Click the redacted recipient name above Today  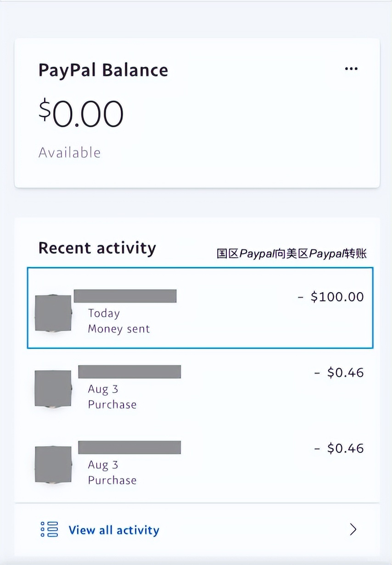[125, 296]
